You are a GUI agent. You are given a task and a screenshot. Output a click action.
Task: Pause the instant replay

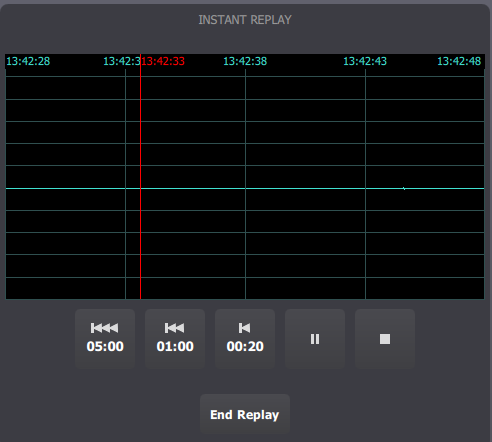[315, 339]
